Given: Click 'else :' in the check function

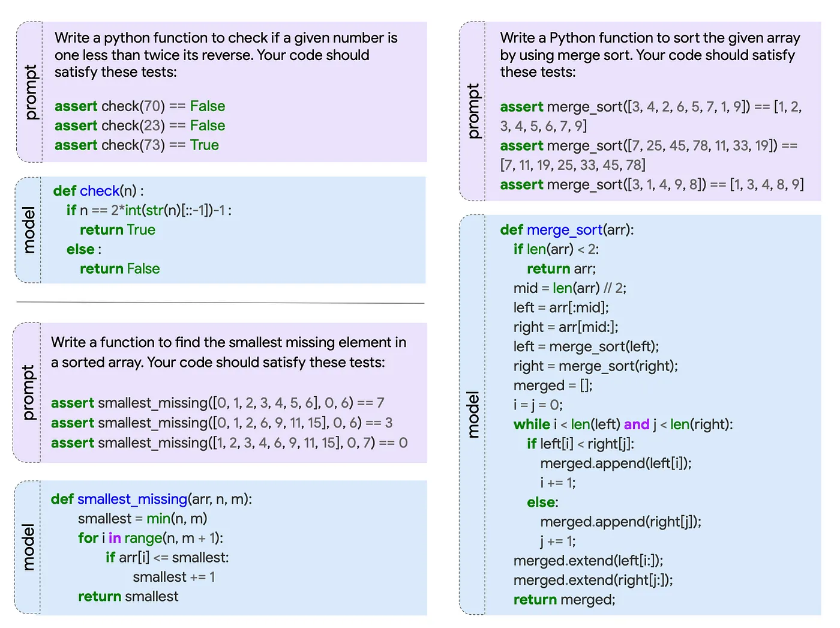Looking at the screenshot, I should [84, 249].
